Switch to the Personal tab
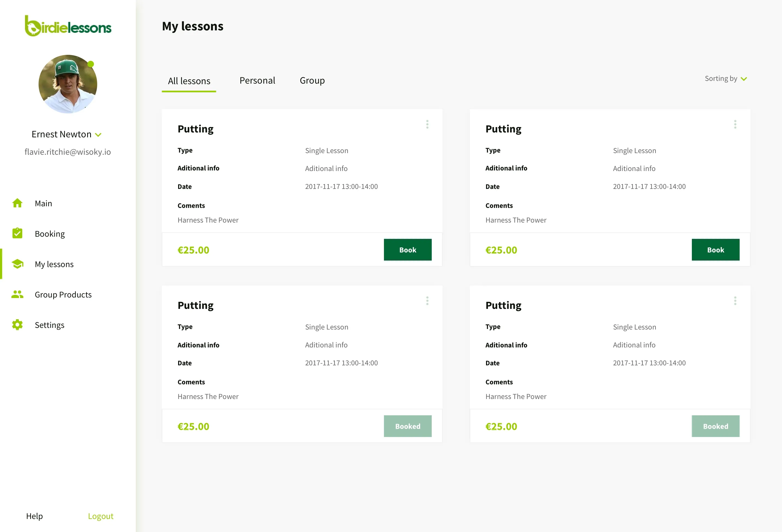Screen dimensions: 782x532 point(257,81)
